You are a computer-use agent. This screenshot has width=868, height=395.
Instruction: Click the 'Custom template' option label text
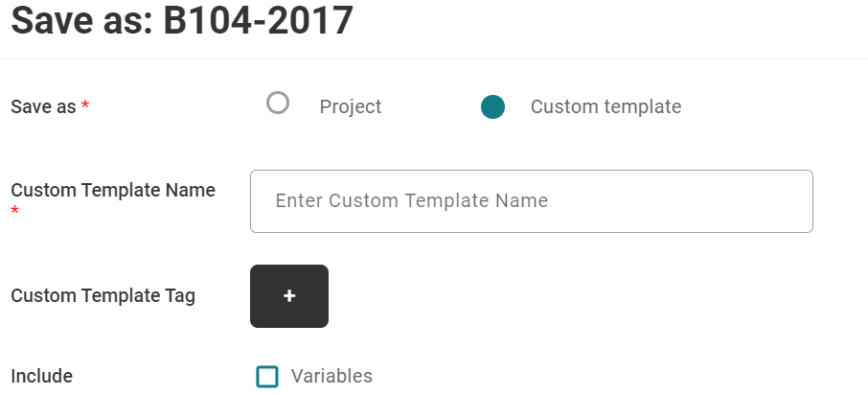(605, 106)
